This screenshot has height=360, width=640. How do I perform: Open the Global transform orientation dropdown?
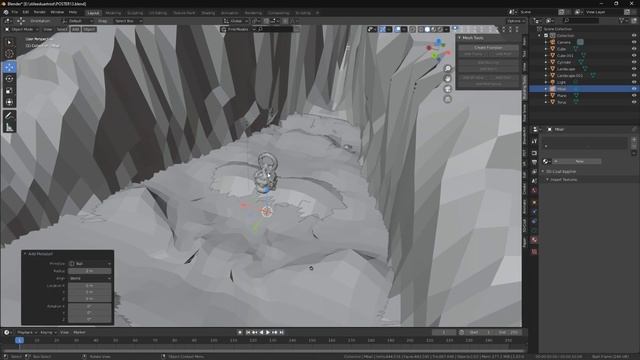[236, 21]
